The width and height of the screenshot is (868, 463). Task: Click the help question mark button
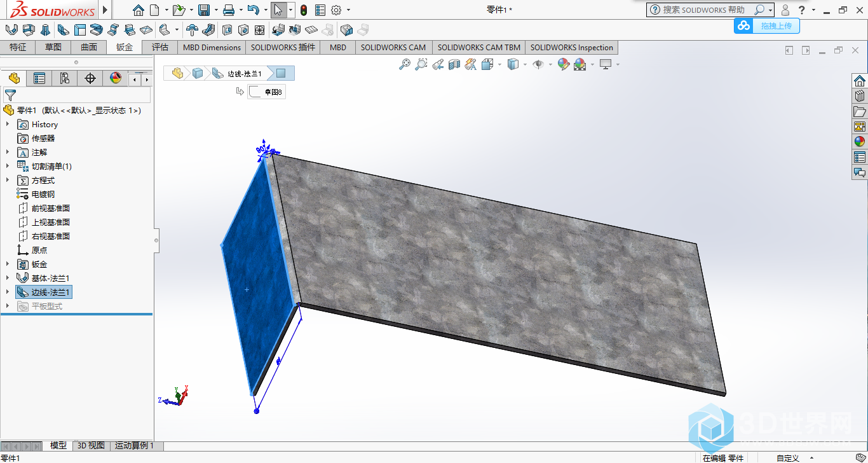pyautogui.click(x=802, y=10)
